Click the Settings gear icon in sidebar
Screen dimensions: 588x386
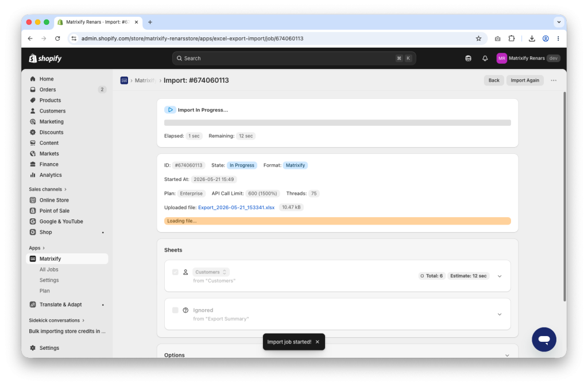pyautogui.click(x=33, y=348)
